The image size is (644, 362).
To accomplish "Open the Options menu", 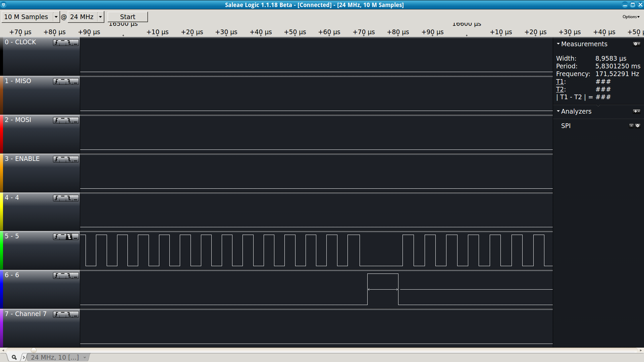I will coord(631,17).
